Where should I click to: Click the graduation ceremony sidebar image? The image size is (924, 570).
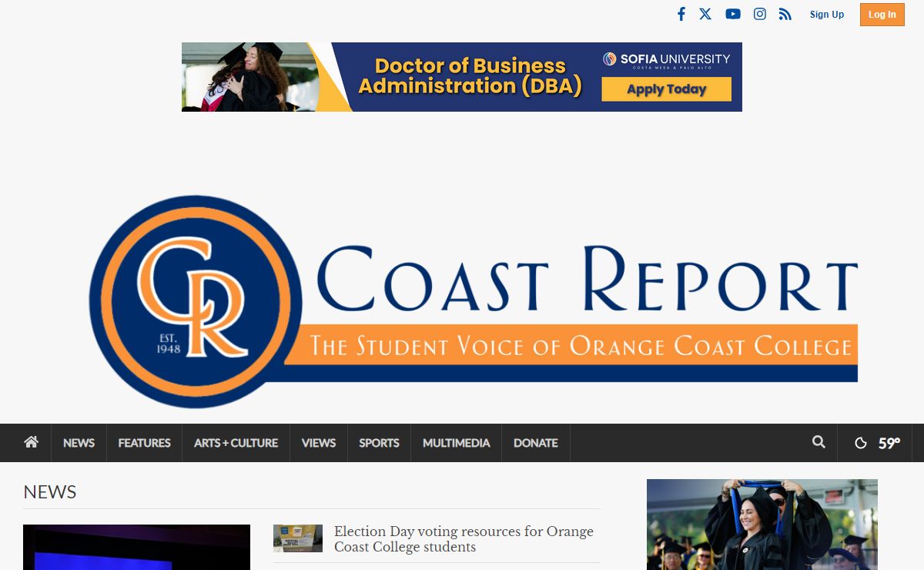[x=762, y=525]
